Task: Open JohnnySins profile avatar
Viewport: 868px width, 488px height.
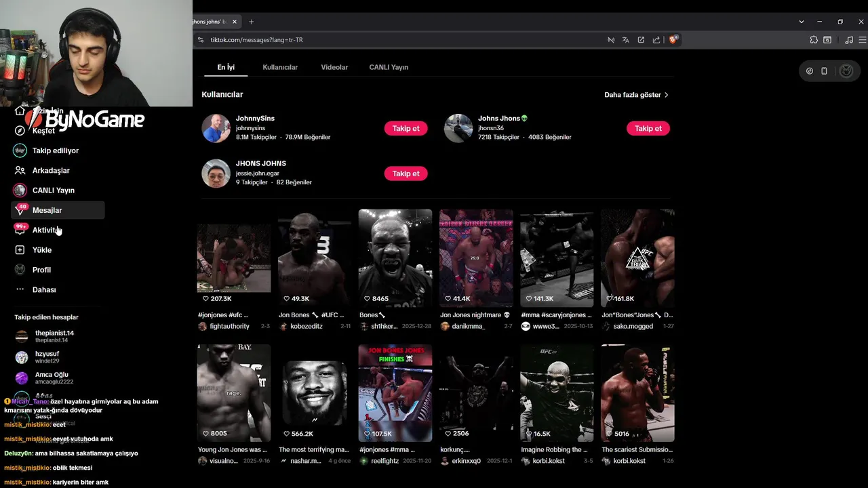Action: tap(216, 128)
